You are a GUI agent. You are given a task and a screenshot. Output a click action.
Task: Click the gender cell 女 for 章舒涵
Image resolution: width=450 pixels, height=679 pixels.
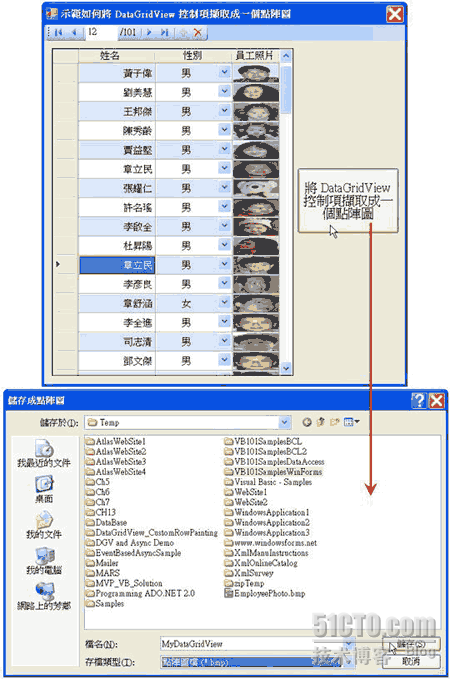(x=186, y=303)
